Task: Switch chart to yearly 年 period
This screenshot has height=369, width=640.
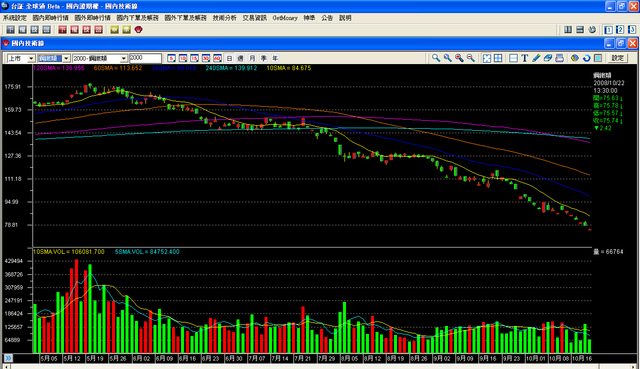Action: 276,58
